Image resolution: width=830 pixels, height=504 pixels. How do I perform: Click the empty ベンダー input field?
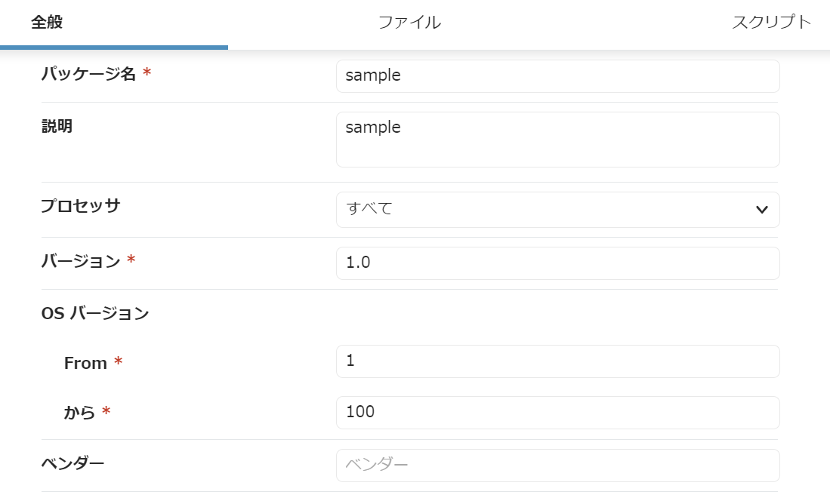pos(557,466)
